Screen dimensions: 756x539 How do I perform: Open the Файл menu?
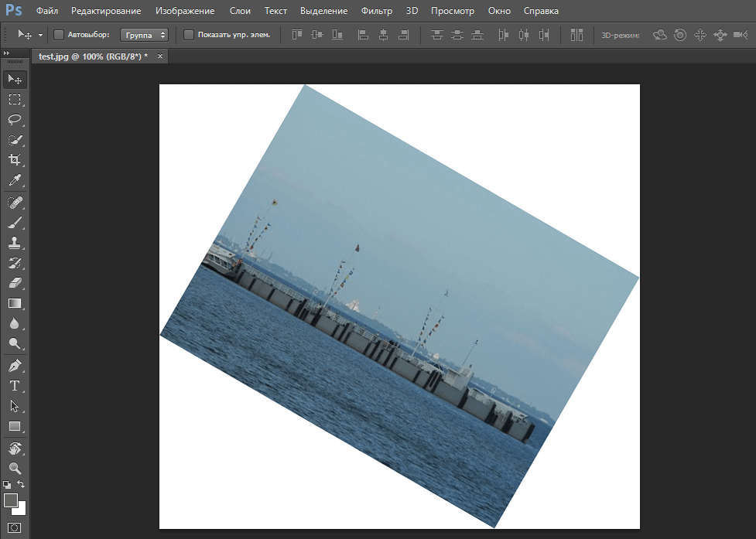coord(47,11)
